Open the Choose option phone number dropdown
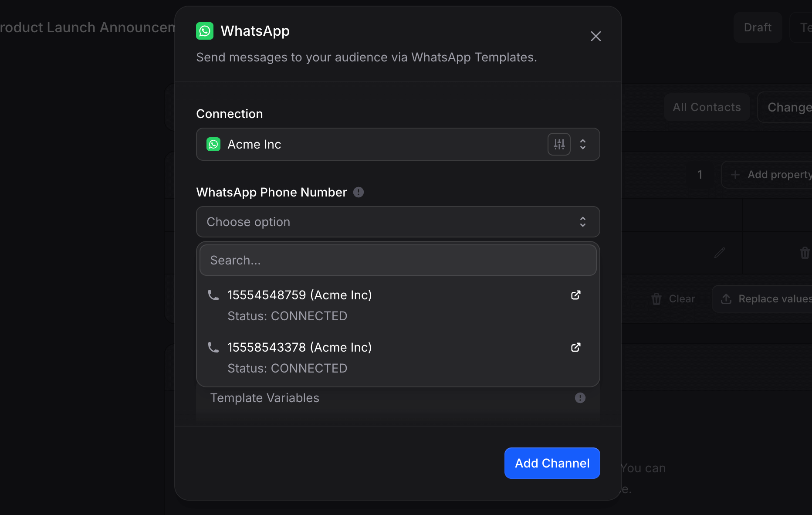812x515 pixels. (398, 222)
